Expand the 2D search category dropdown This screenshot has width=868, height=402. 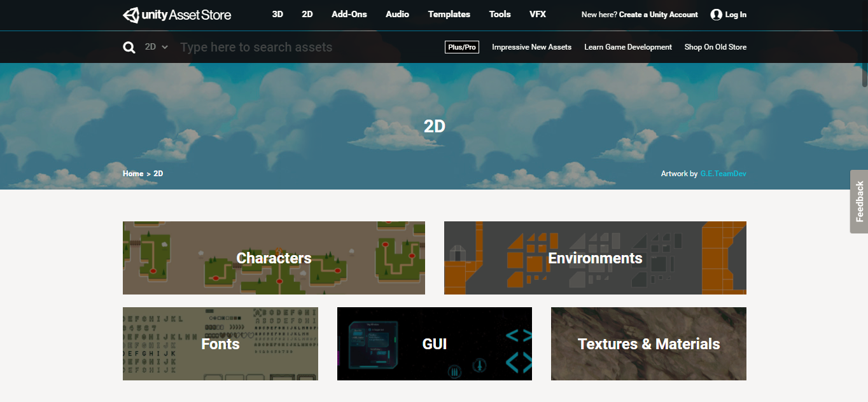(157, 47)
